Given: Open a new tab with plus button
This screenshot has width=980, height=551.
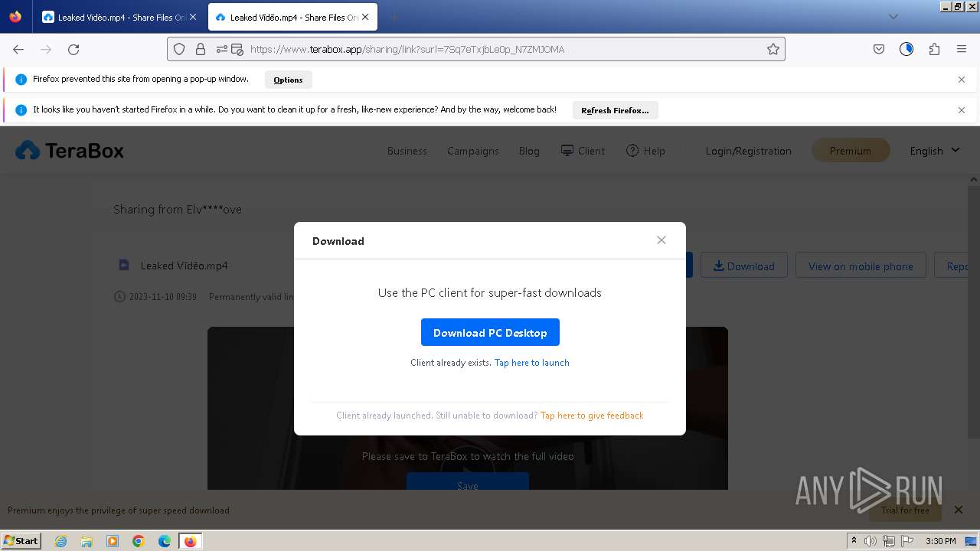Looking at the screenshot, I should pyautogui.click(x=394, y=17).
